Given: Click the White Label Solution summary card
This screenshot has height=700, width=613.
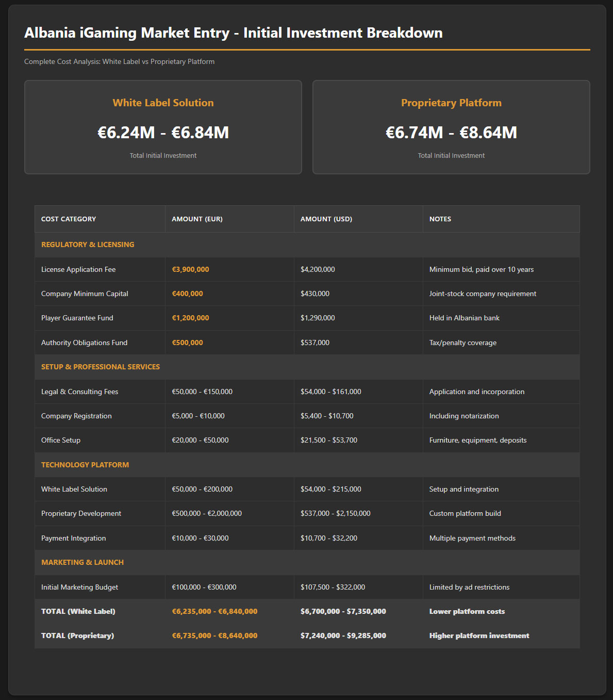Looking at the screenshot, I should pyautogui.click(x=163, y=127).
